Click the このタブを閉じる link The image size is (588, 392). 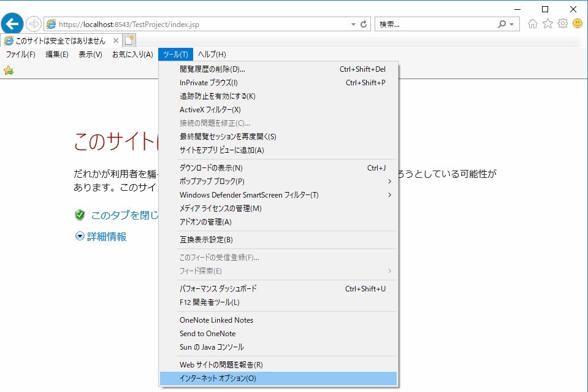pos(125,215)
